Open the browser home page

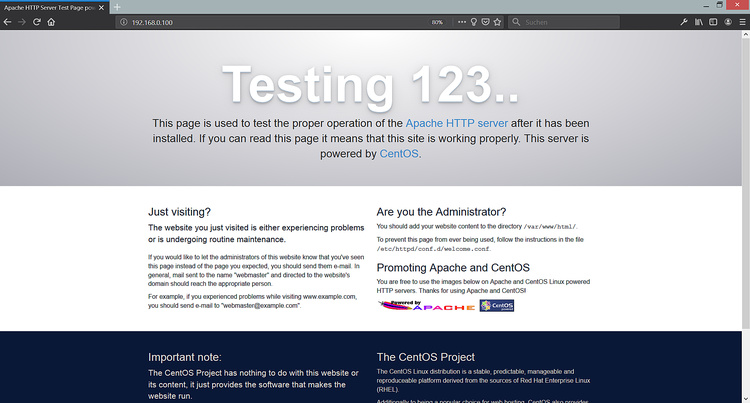click(x=51, y=21)
